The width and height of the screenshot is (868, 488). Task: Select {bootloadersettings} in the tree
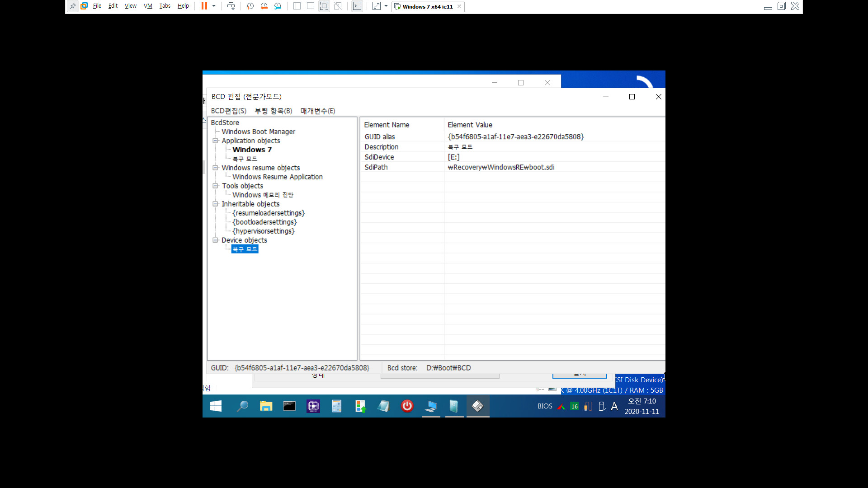264,222
